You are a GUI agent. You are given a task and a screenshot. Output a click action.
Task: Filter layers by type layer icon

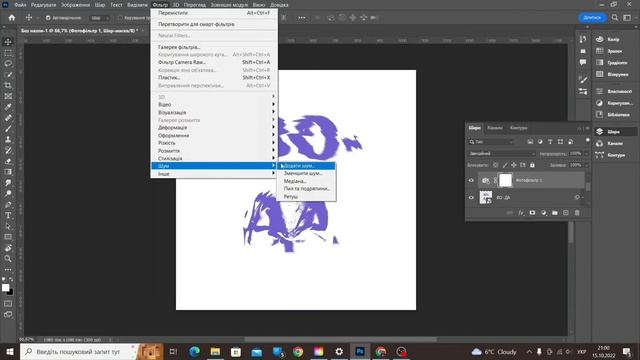point(550,142)
